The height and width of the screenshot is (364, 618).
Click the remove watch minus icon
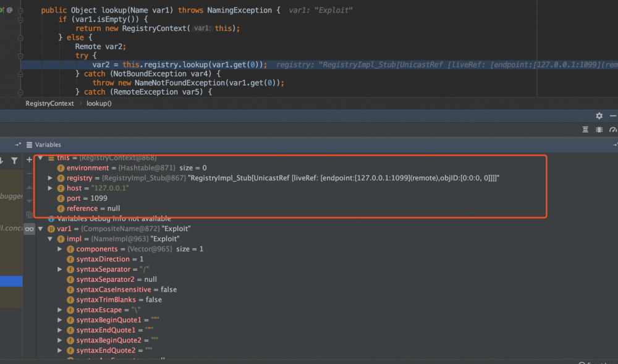click(29, 173)
